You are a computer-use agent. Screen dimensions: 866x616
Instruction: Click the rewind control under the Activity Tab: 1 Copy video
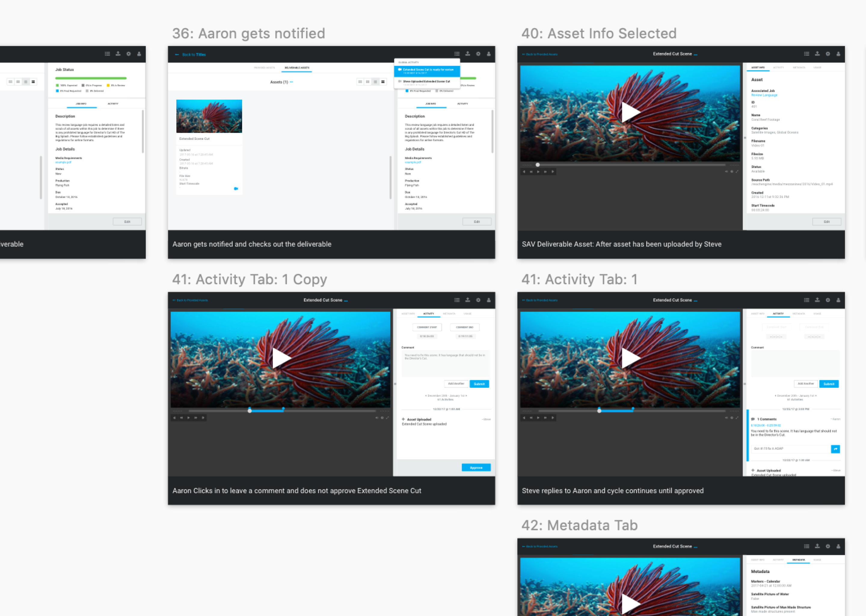click(x=181, y=417)
